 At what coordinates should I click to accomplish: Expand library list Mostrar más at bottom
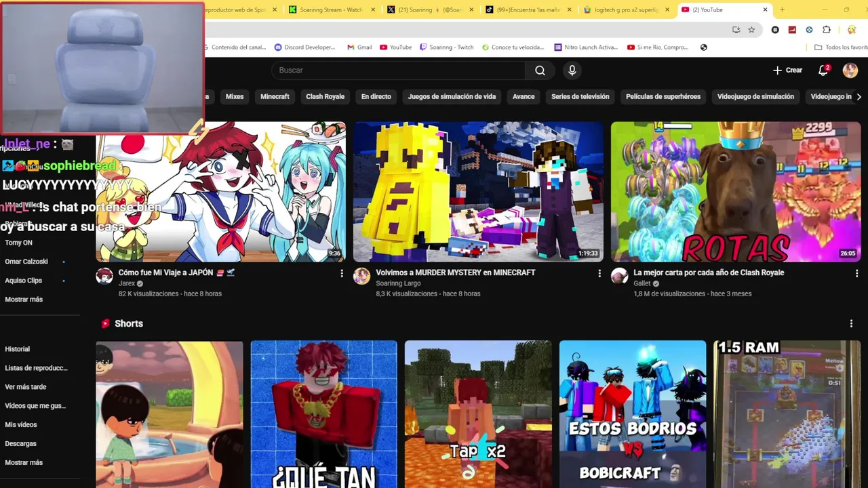(x=24, y=462)
